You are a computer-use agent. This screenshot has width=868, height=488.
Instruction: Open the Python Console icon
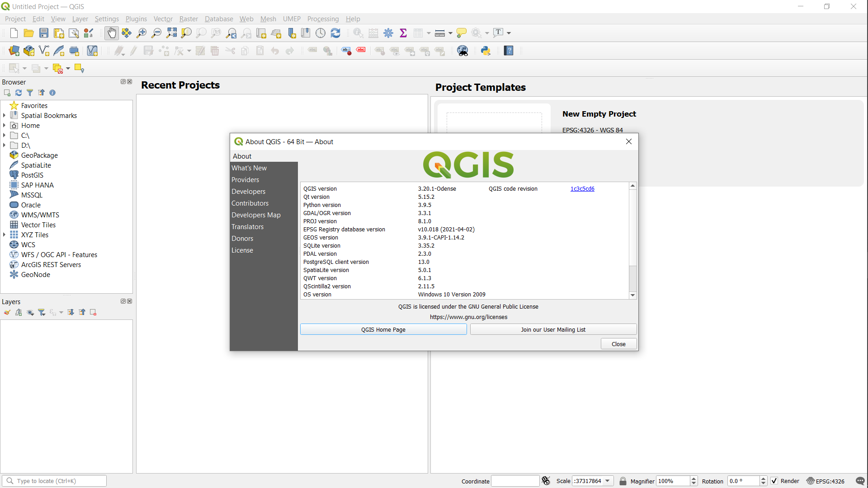(x=486, y=51)
